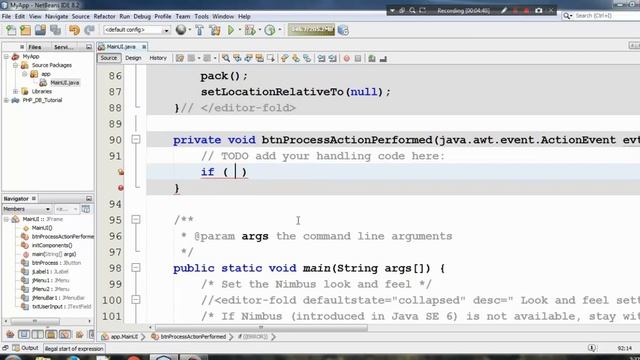Open the Tools menu

pos(201,16)
